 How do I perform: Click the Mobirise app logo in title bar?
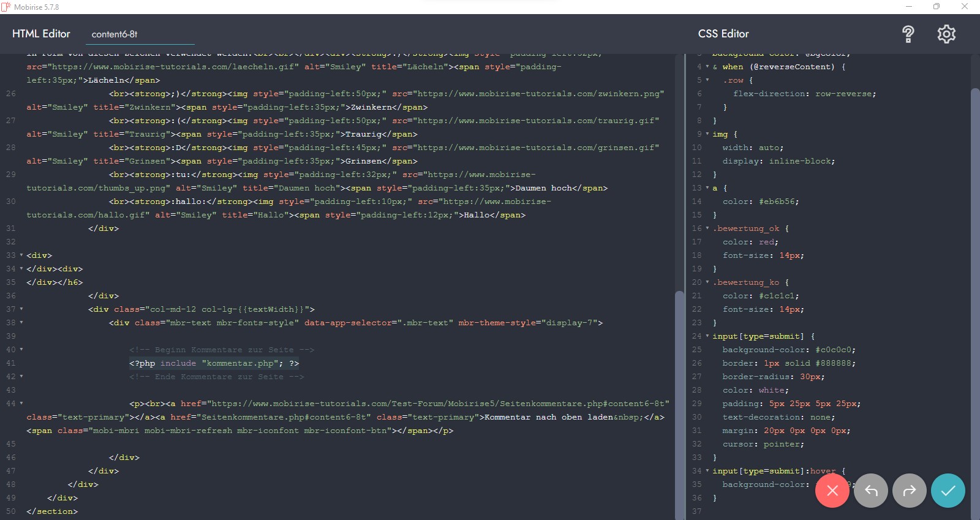tap(6, 7)
